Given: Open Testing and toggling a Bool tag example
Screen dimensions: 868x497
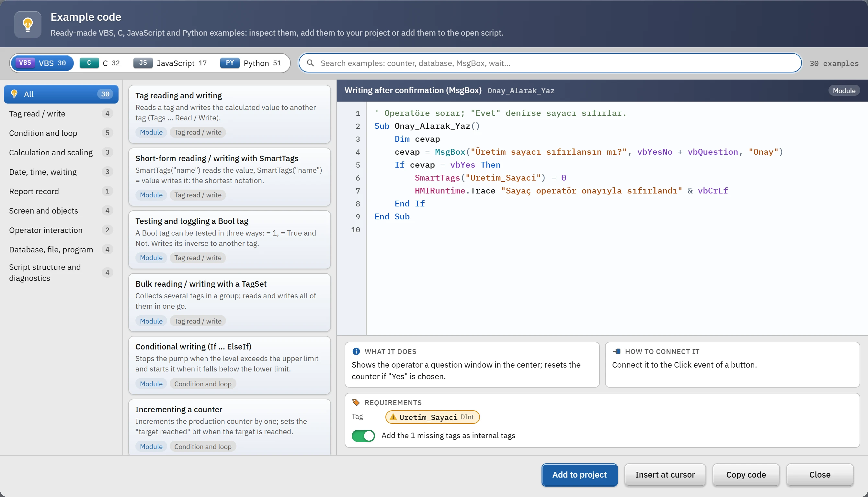Looking at the screenshot, I should [230, 240].
